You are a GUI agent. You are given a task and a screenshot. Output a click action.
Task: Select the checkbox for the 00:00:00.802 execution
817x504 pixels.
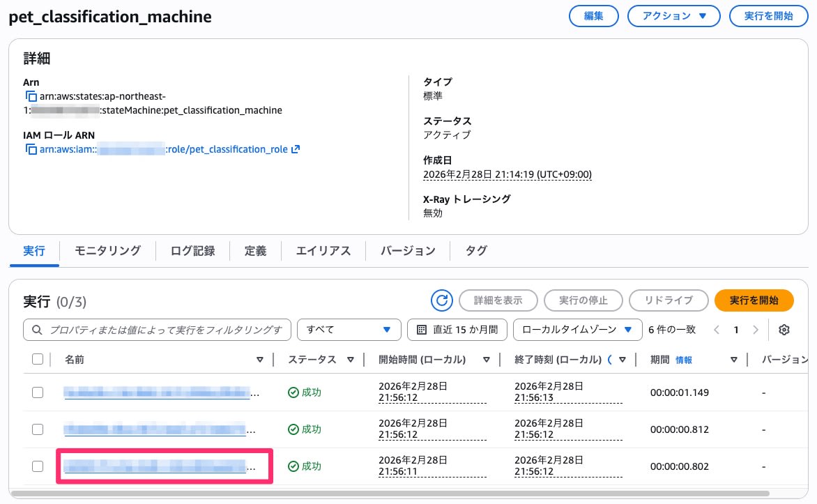coord(38,466)
